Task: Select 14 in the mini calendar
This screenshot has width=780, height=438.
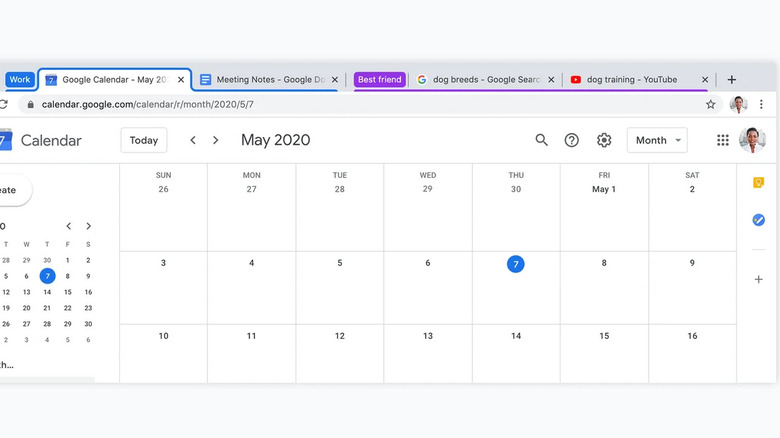Action: 47,292
